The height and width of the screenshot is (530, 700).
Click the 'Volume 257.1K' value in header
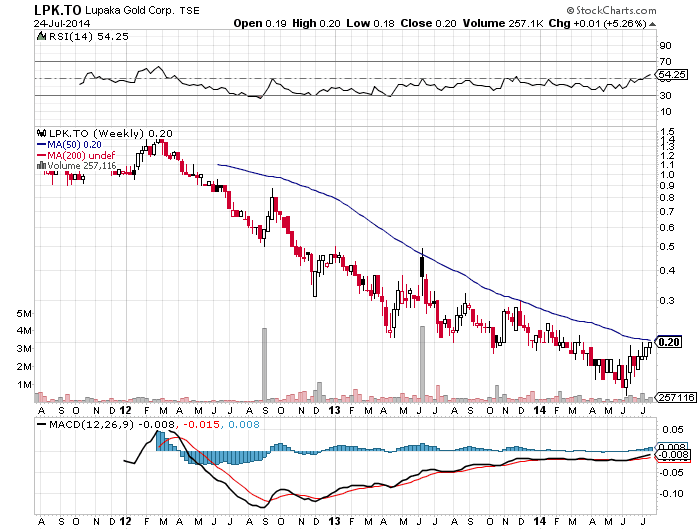503,24
